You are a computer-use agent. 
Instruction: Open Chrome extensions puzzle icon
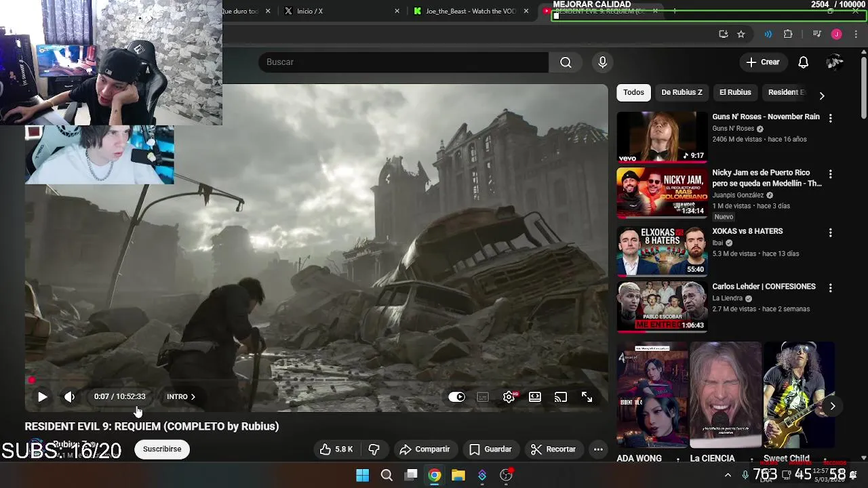click(788, 34)
